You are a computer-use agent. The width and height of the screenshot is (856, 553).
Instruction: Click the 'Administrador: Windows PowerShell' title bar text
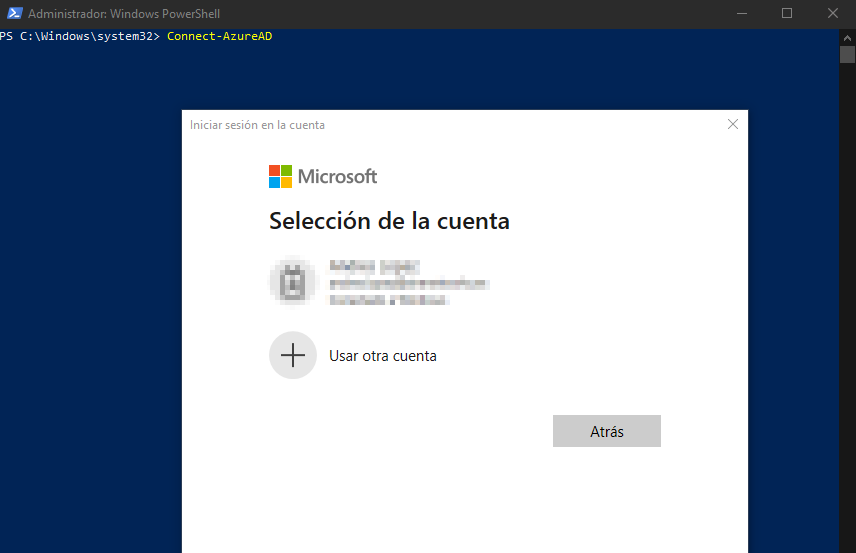point(124,14)
